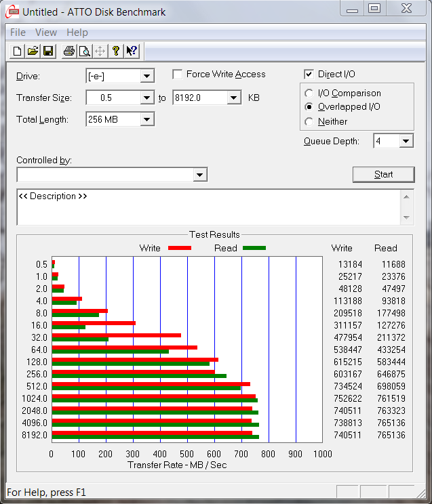Open Print Preview from the toolbar
This screenshot has width=432, height=504.
pyautogui.click(x=85, y=51)
